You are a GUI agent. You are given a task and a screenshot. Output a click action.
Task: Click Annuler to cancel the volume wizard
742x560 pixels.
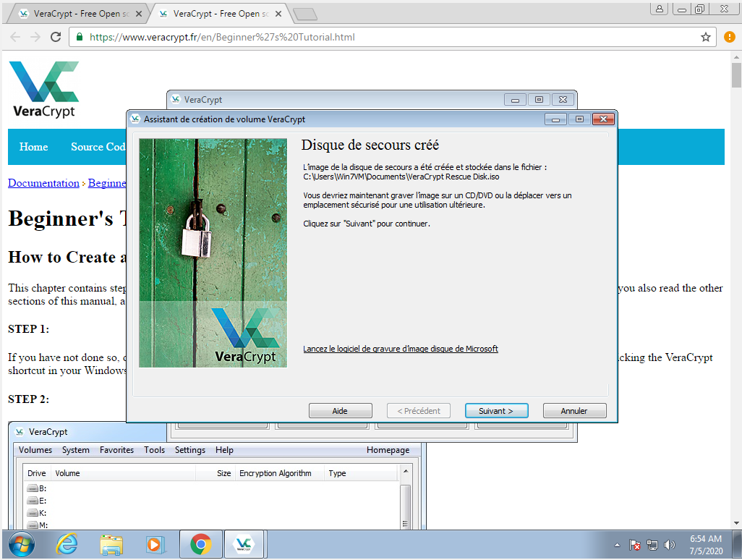click(x=574, y=410)
